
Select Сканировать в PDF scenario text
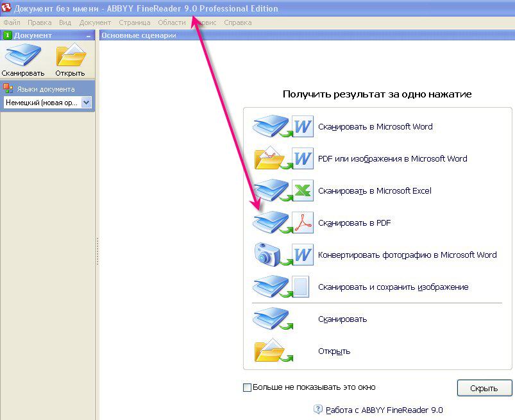tap(355, 223)
